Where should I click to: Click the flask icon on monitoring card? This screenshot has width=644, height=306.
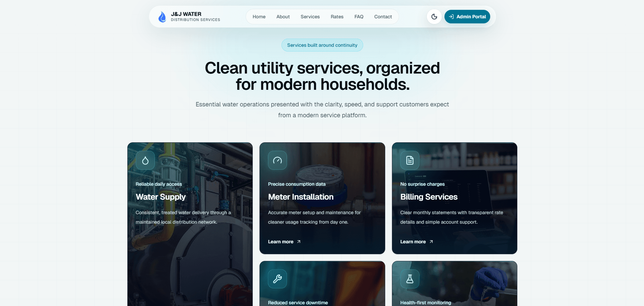[410, 279]
